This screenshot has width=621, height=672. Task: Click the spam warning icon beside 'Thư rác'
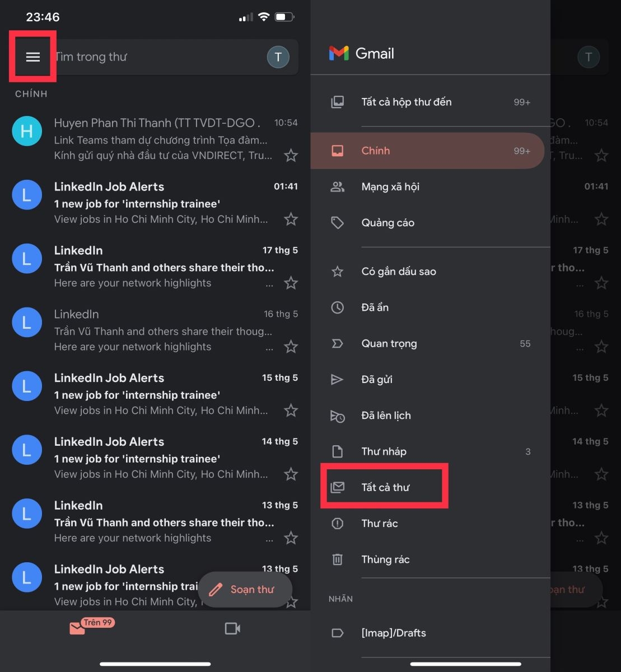337,524
